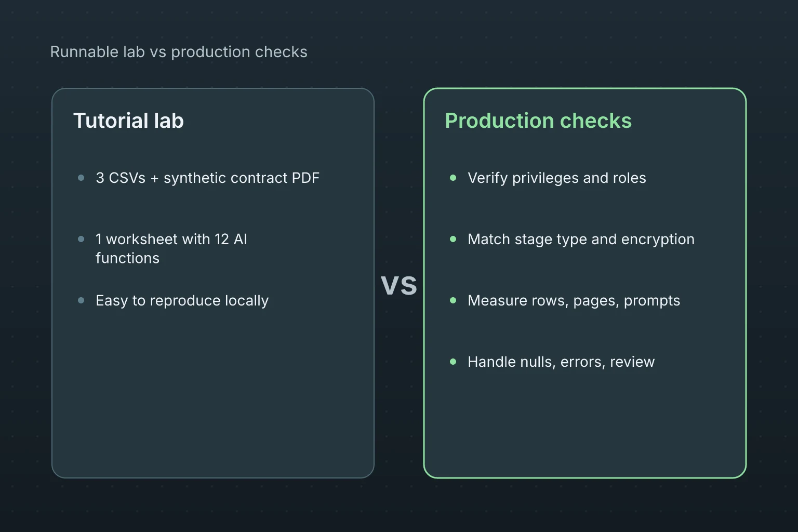Select 'Easy to reproduce locally' text

click(x=182, y=300)
